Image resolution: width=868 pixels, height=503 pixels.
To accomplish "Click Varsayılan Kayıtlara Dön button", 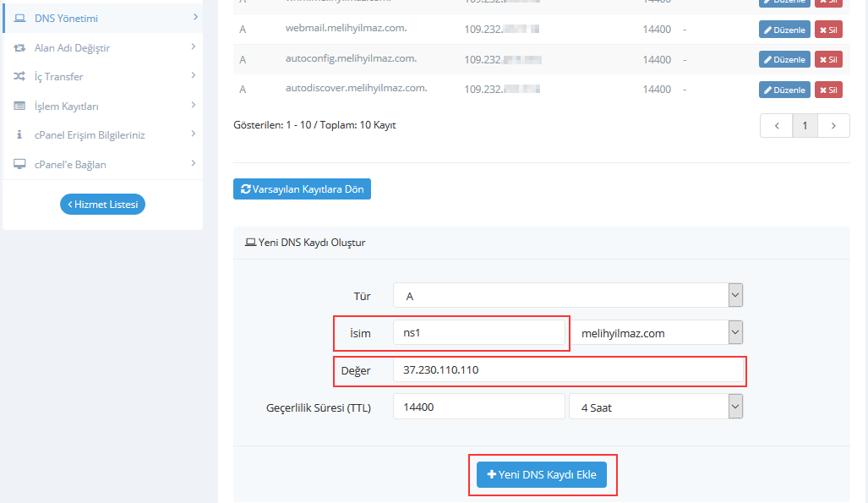I will [302, 189].
